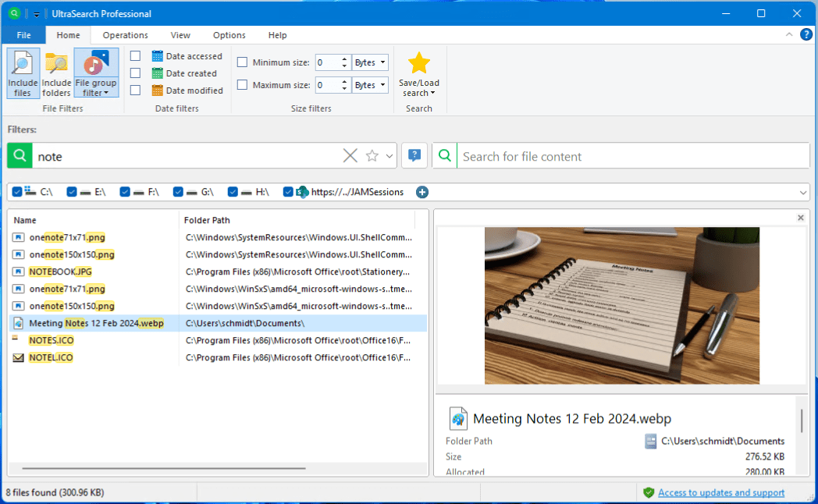Open the File group filter button
The height and width of the screenshot is (504, 818).
pos(96,73)
